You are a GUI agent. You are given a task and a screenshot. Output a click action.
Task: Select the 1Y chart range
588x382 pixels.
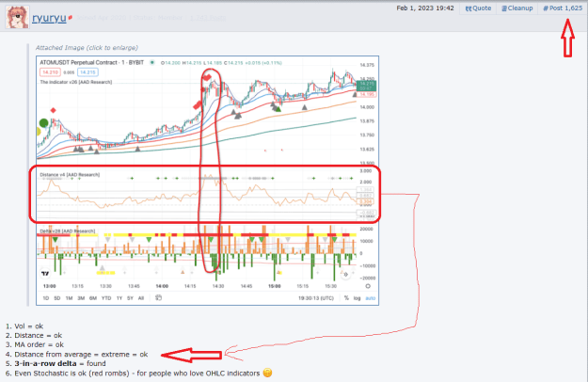click(x=119, y=298)
